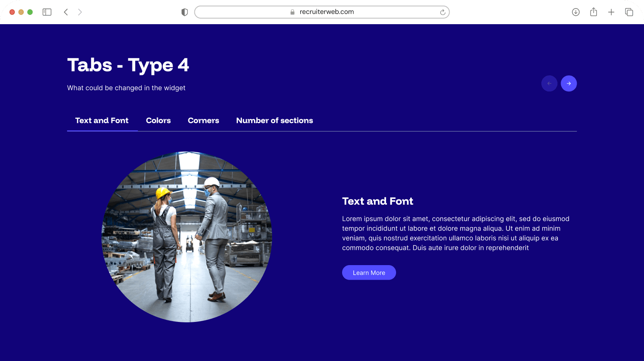Open the Corners tab
This screenshot has width=644, height=361.
click(x=203, y=120)
